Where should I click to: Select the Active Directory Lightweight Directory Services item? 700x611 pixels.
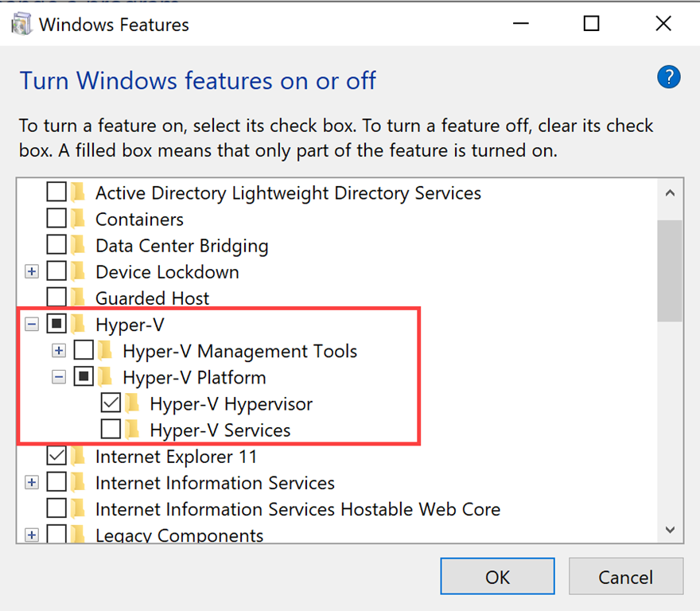288,193
